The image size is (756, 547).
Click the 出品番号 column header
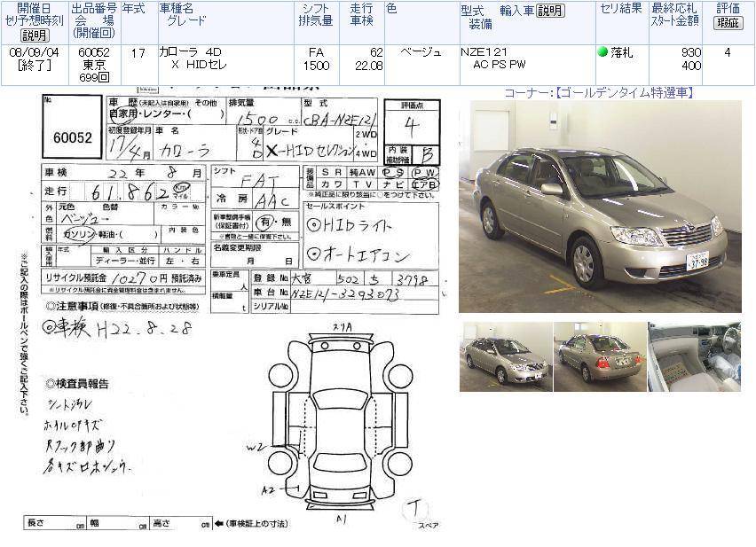pyautogui.click(x=94, y=8)
